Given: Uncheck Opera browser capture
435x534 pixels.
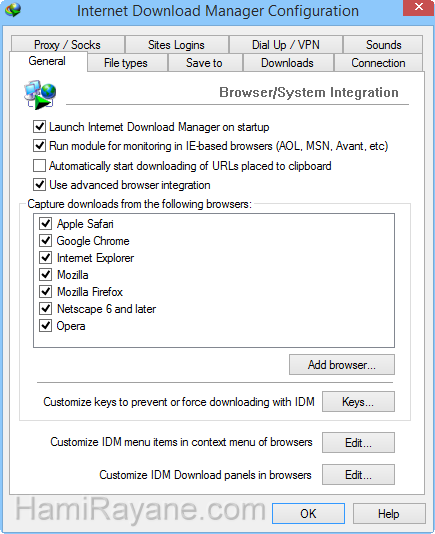Looking at the screenshot, I should pos(45,326).
